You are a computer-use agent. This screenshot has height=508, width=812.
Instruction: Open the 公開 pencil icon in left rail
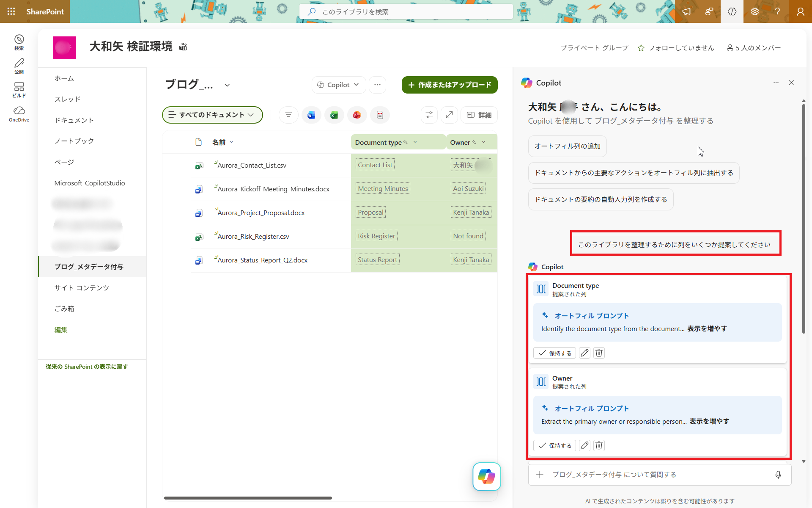tap(19, 66)
